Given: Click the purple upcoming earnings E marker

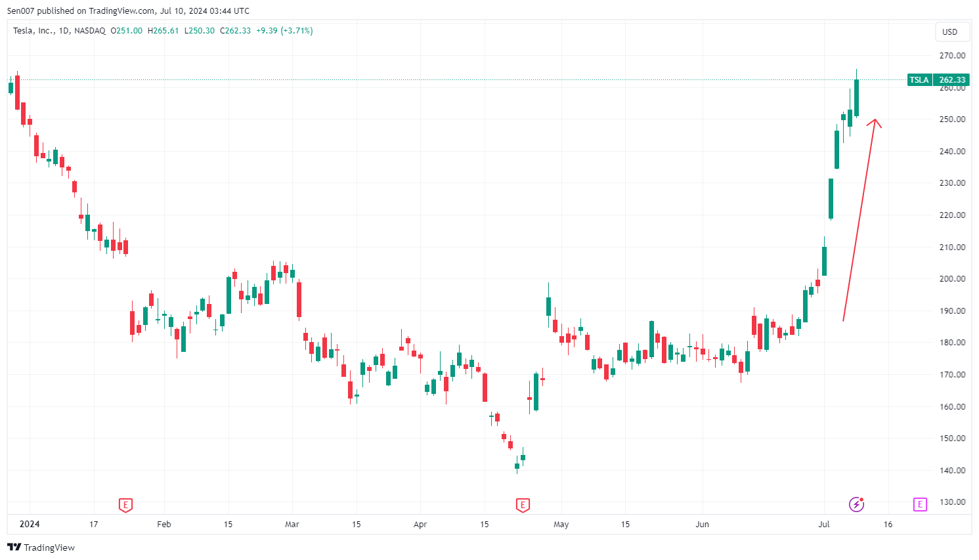Looking at the screenshot, I should pyautogui.click(x=920, y=504).
